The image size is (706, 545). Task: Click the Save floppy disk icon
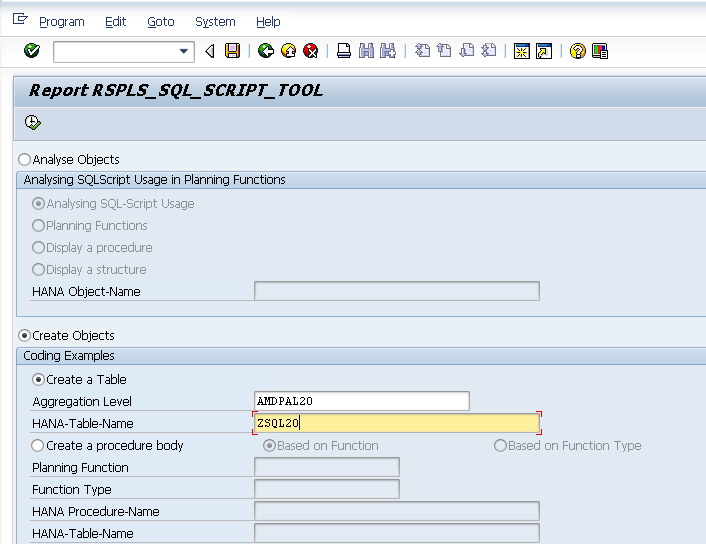pyautogui.click(x=232, y=51)
